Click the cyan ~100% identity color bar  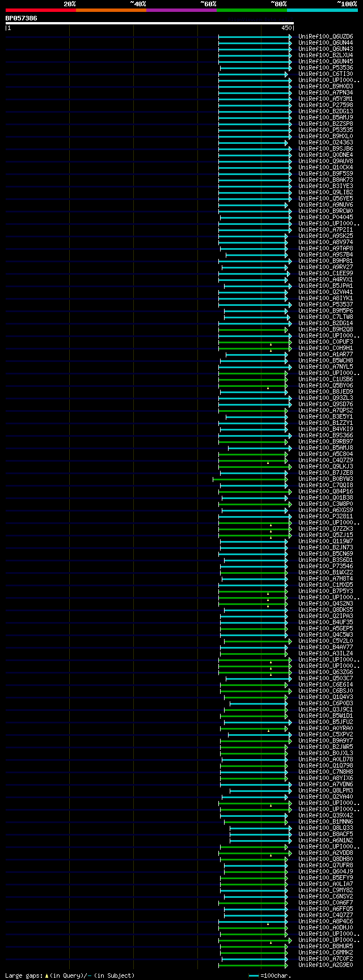[x=322, y=10]
